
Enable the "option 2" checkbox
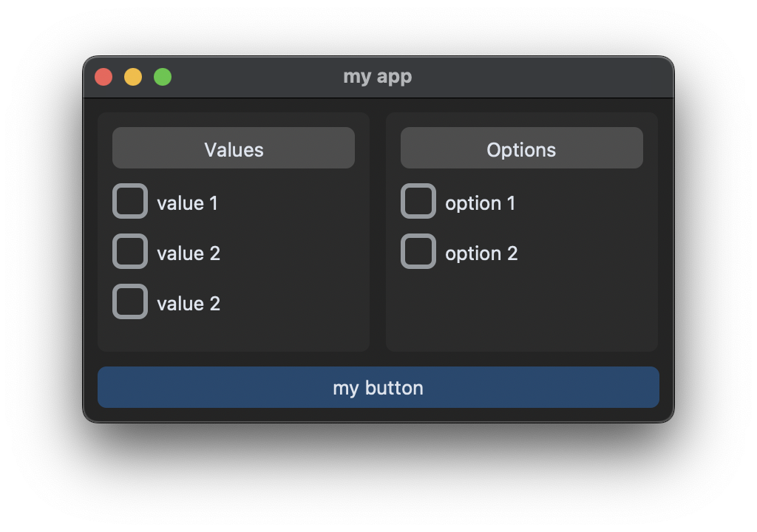pyautogui.click(x=418, y=251)
